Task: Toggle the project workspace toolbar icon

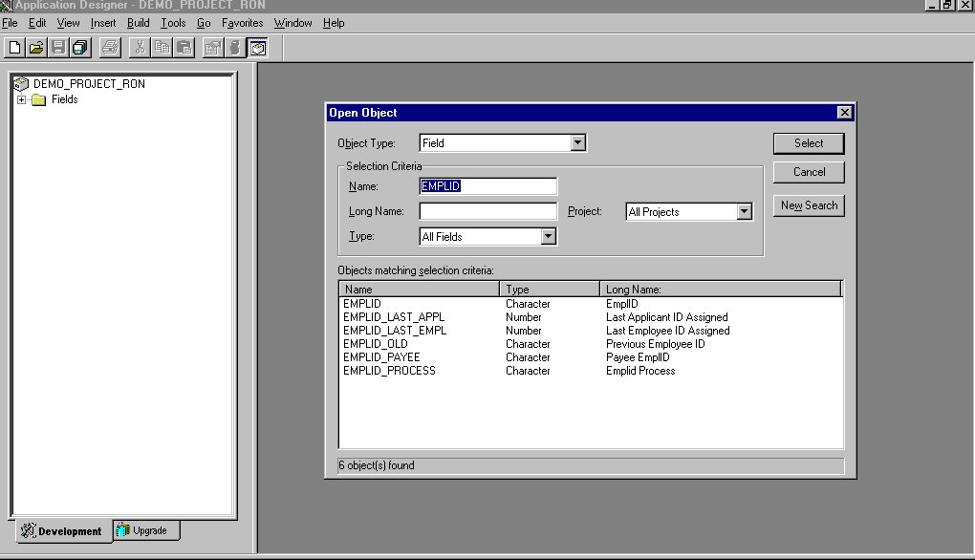Action: [x=257, y=47]
